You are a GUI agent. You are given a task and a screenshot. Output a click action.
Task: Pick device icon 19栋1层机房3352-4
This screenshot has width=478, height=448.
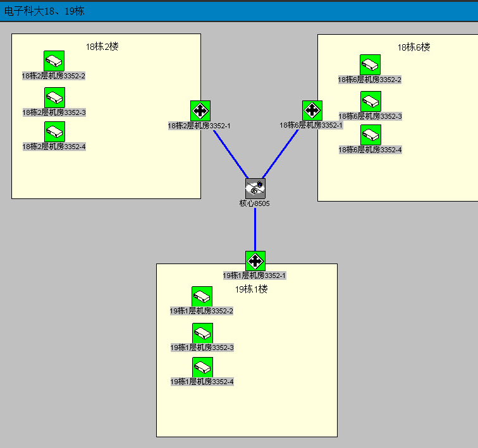203,367
